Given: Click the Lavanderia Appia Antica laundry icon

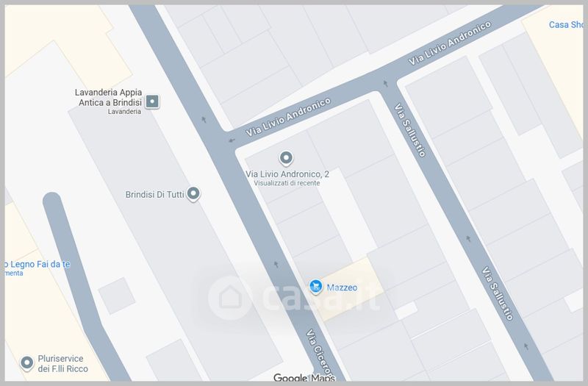Looking at the screenshot, I should tap(152, 101).
